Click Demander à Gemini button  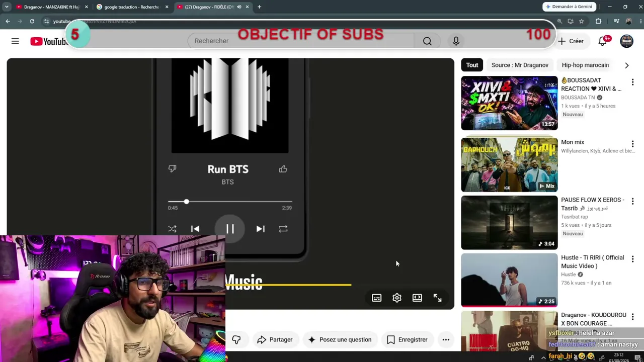point(570,7)
